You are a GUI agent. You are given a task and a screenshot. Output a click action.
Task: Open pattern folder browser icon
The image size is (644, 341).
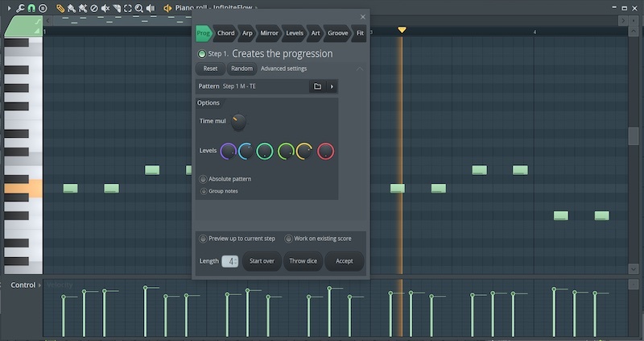[317, 86]
